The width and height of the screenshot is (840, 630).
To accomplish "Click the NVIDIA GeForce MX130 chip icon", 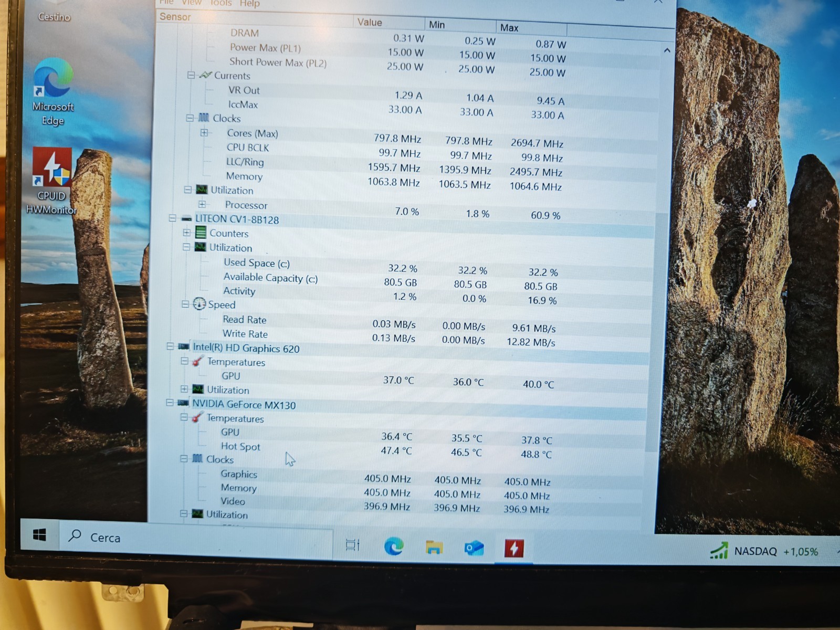I will [183, 403].
